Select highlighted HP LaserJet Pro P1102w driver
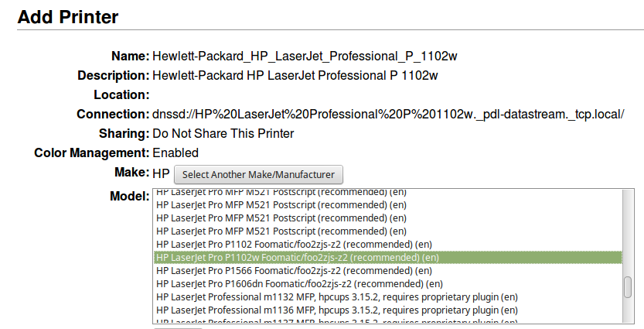The width and height of the screenshot is (644, 329). pyautogui.click(x=388, y=258)
